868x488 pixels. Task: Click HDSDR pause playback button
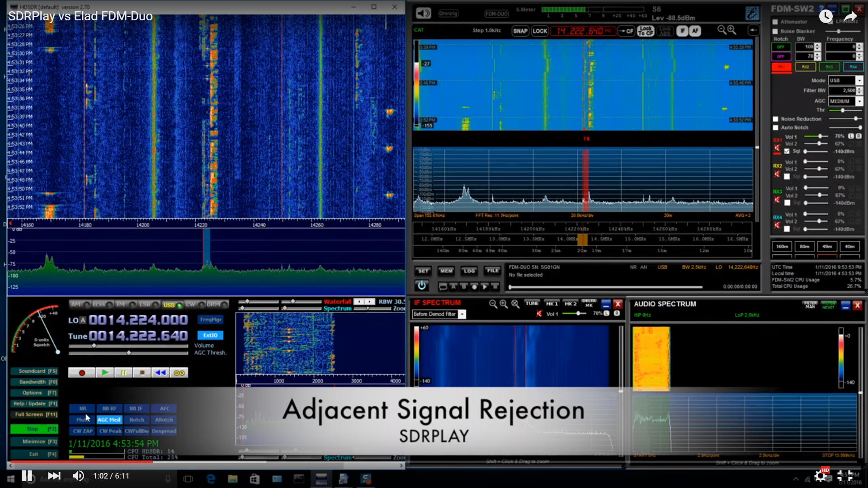123,373
